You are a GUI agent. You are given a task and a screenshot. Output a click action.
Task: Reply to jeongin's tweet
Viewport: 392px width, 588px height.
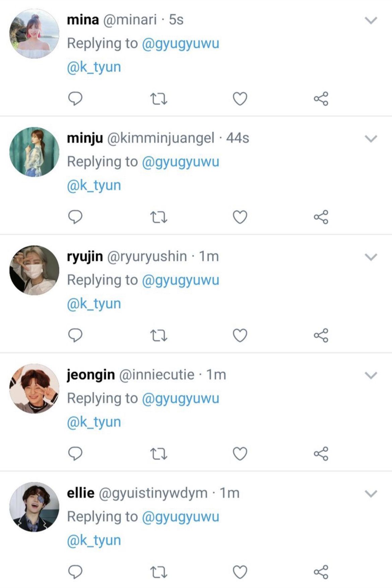(75, 454)
